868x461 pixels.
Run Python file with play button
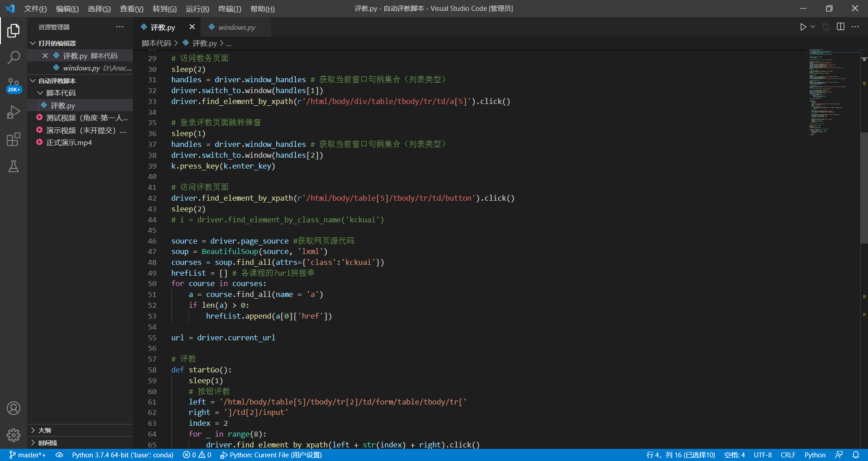pos(803,27)
